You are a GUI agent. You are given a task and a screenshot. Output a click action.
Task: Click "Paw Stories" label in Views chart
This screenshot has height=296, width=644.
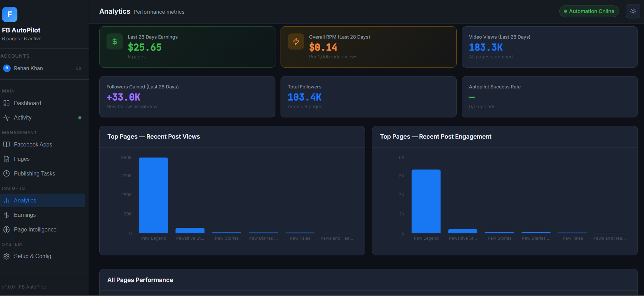pos(227,238)
